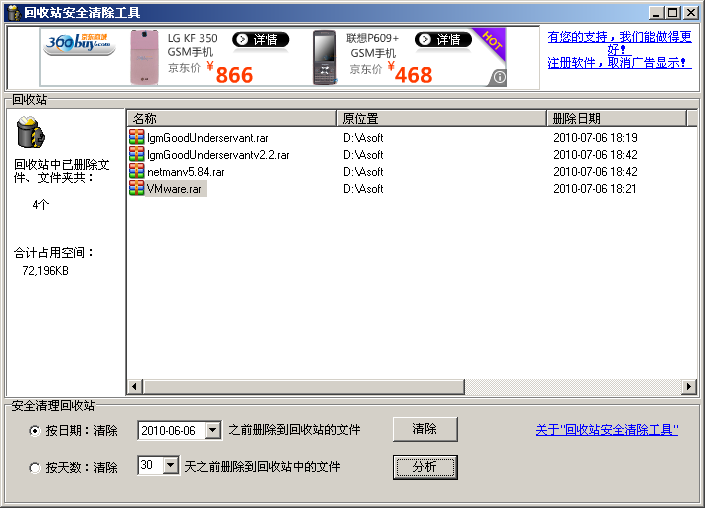This screenshot has width=705, height=508.
Task: Click the 清除 button
Action: pyautogui.click(x=424, y=429)
